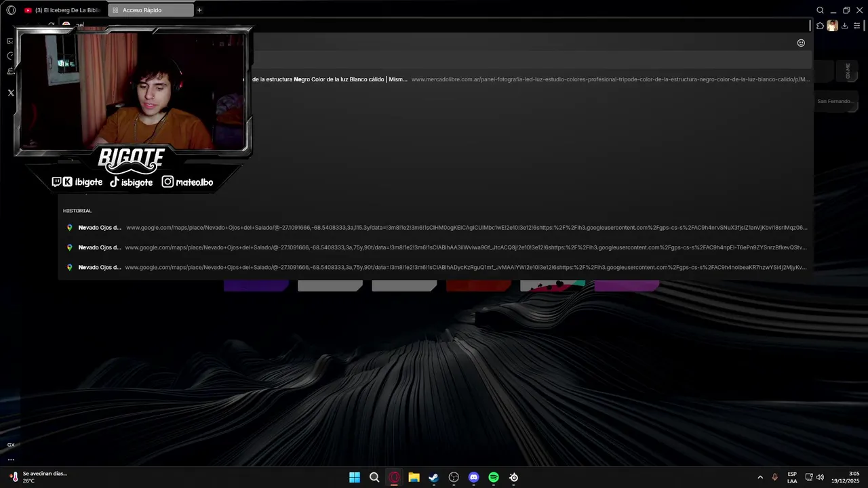The image size is (868, 488).
Task: Open the network tray icon
Action: point(809,477)
